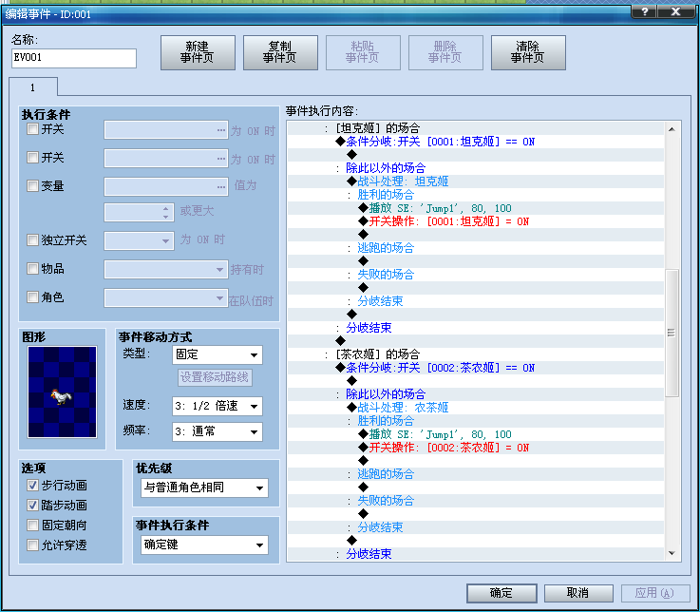Screen dimensions: 700x612
Task: Check the 固定朝向 option
Action: (x=32, y=525)
